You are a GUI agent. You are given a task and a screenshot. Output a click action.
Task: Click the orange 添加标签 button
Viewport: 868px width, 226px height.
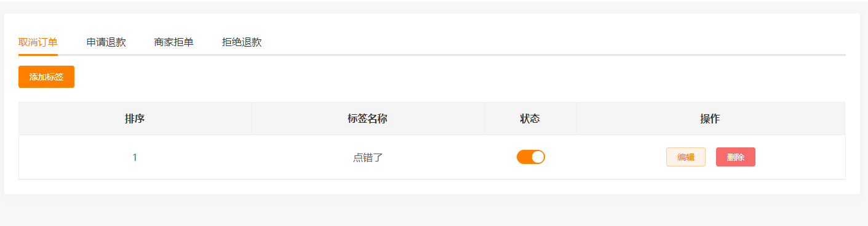(46, 77)
